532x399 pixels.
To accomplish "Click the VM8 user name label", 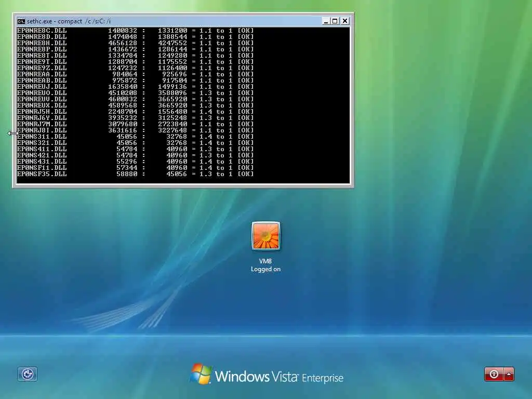I will pos(265,261).
